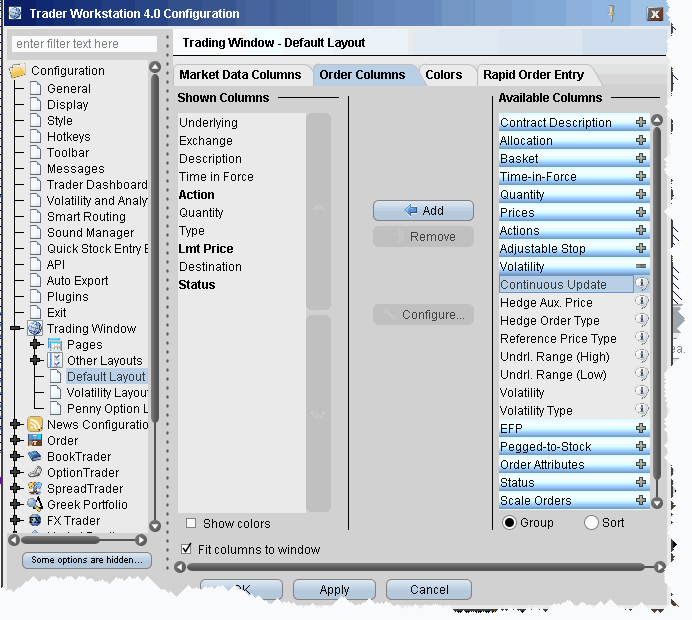Click the Available Columns vertical scrollbar
The image size is (692, 620).
[657, 304]
